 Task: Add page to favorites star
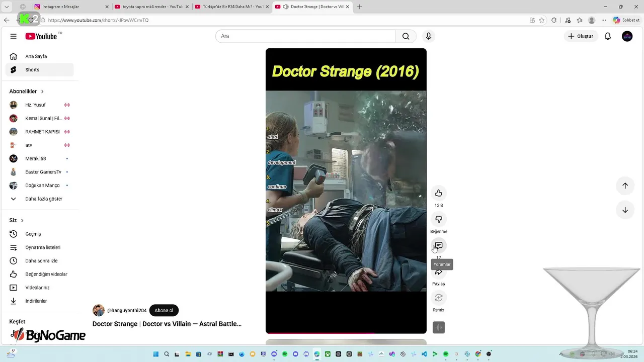(542, 20)
